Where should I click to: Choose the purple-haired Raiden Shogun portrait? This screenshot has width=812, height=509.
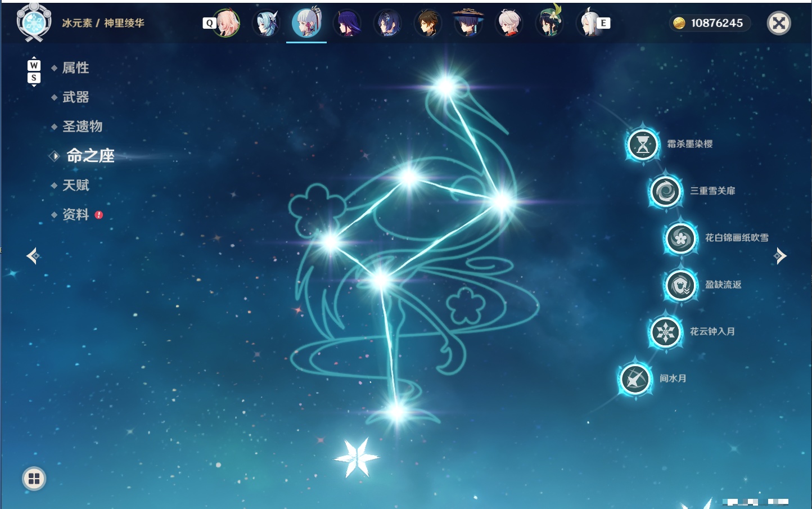pyautogui.click(x=347, y=23)
